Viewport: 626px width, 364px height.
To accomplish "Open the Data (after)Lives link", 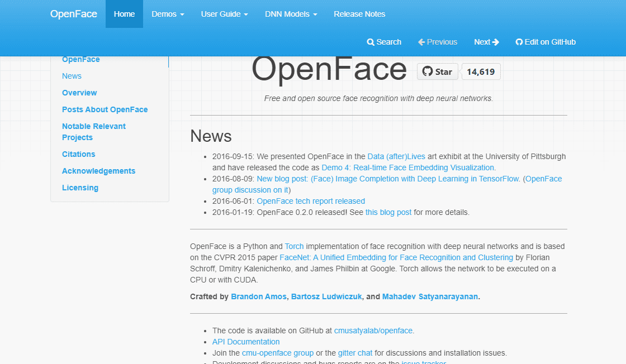I will pyautogui.click(x=396, y=157).
